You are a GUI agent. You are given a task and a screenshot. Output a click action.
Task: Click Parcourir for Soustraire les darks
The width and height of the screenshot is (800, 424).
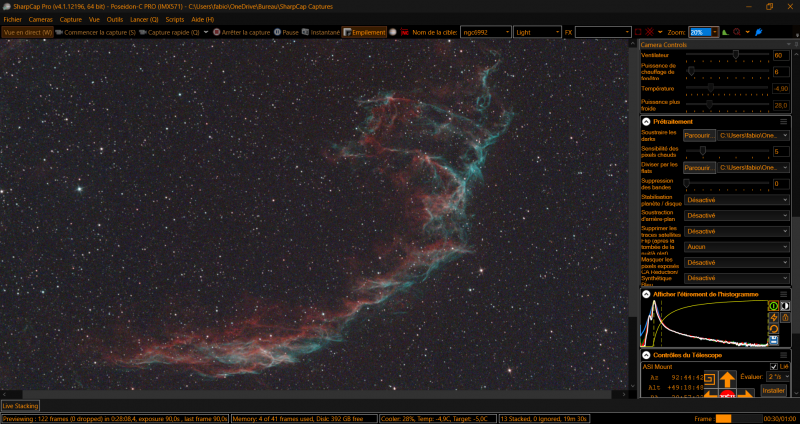[699, 136]
